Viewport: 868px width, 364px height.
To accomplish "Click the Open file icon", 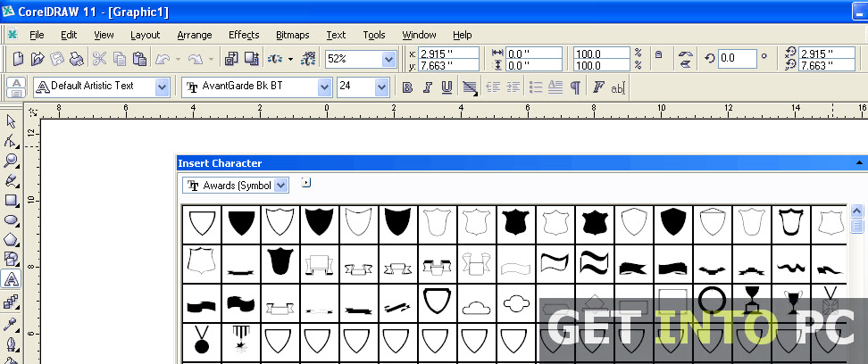I will pyautogui.click(x=38, y=59).
